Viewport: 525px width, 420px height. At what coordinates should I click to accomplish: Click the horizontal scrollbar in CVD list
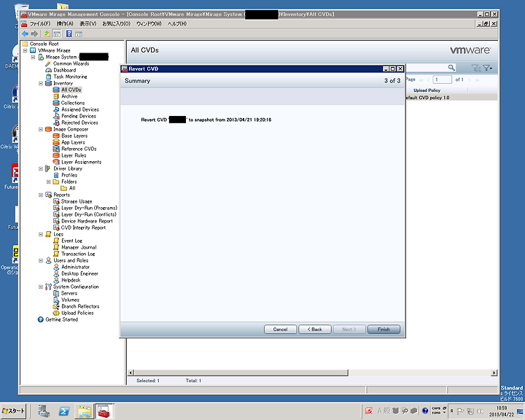[x=241, y=373]
